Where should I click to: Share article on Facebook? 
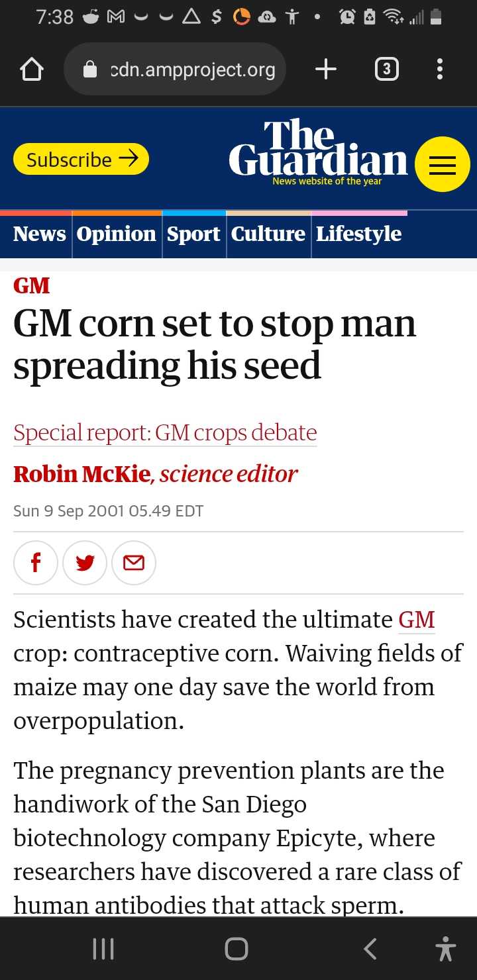[x=36, y=563]
